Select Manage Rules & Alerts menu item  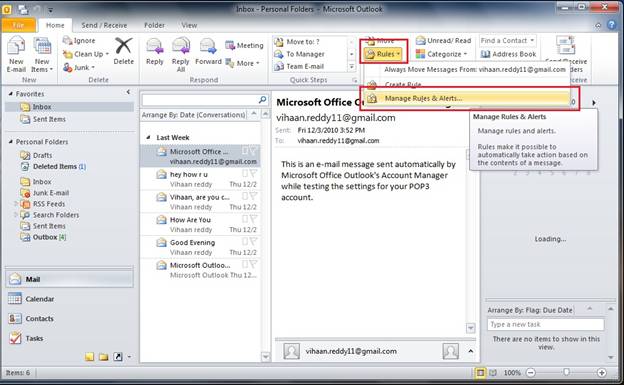tap(468, 98)
